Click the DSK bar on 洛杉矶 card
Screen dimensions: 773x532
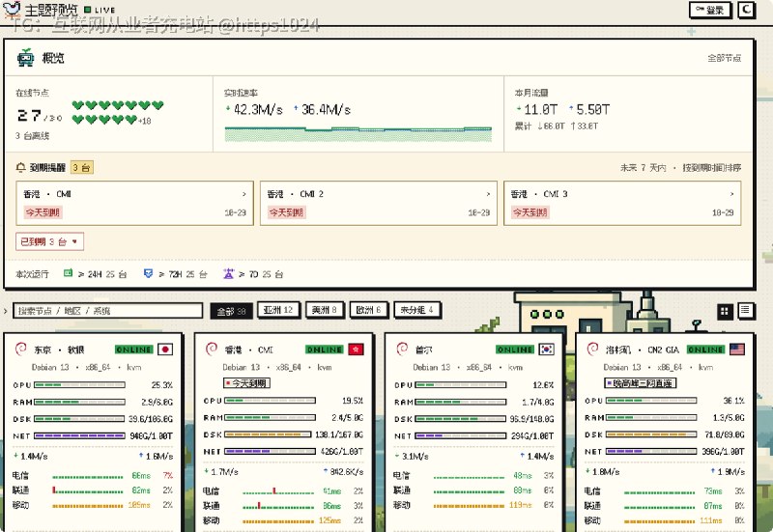[651, 434]
